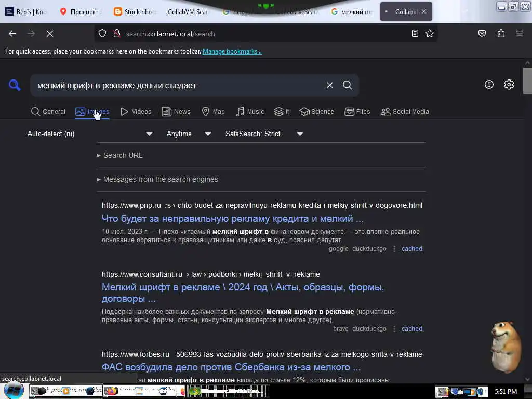Viewport: 532px width, 399px height.
Task: Open the Anytime time range dropdown
Action: point(189,134)
